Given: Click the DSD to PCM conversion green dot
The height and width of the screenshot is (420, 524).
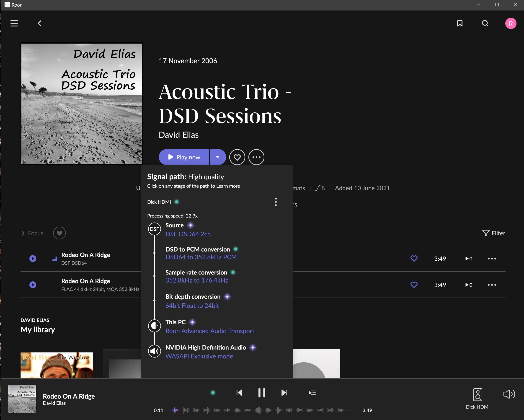Looking at the screenshot, I should pyautogui.click(x=235, y=249).
